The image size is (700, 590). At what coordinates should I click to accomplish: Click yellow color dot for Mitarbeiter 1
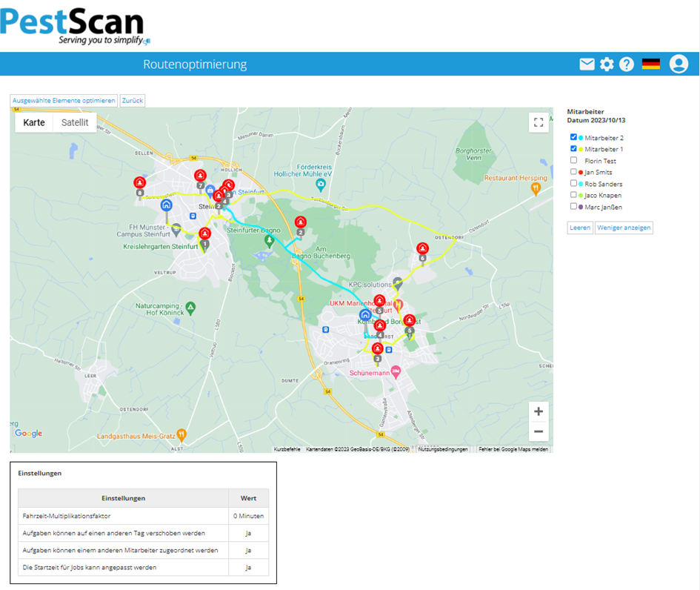[581, 149]
